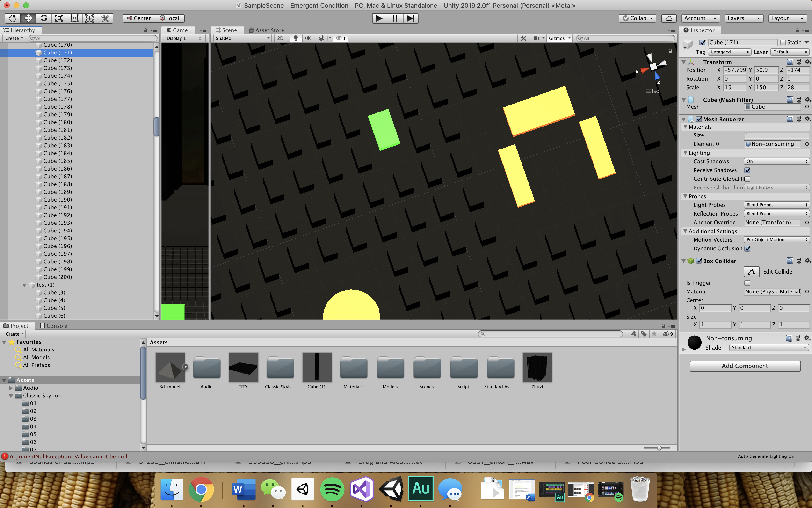
Task: Enable Static checkbox for object
Action: pos(783,43)
